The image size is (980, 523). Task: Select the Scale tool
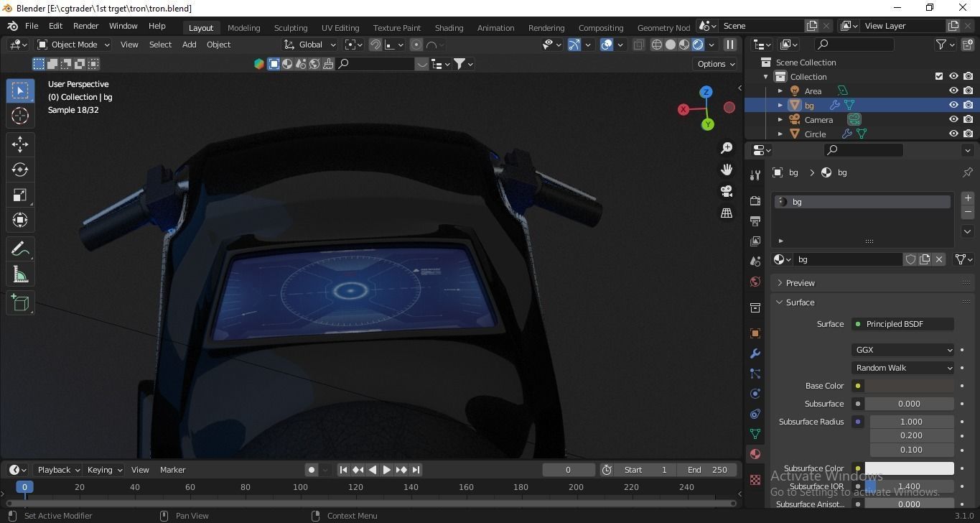pyautogui.click(x=20, y=195)
